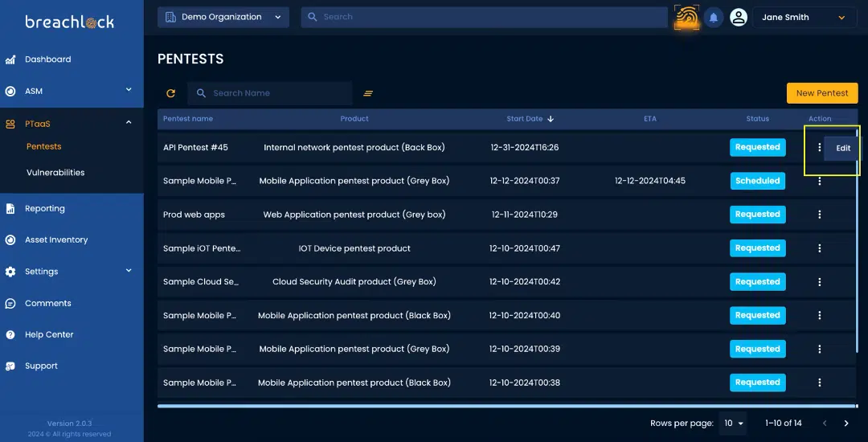The image size is (868, 442).
Task: Click the Scheduled status badge
Action: (x=757, y=181)
